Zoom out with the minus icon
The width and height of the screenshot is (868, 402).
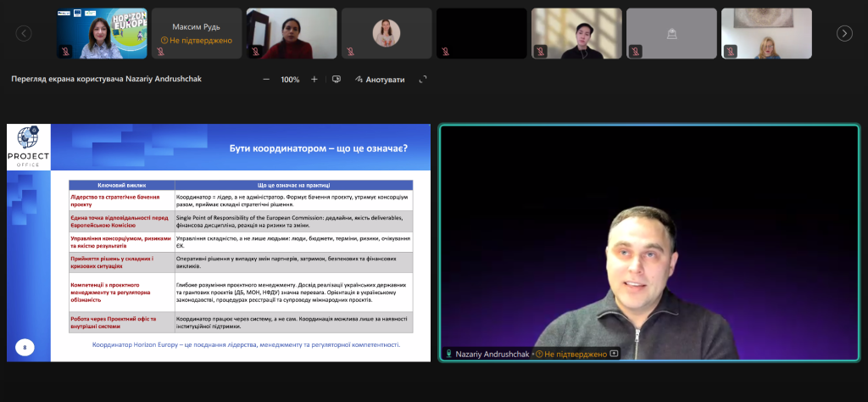(x=266, y=79)
